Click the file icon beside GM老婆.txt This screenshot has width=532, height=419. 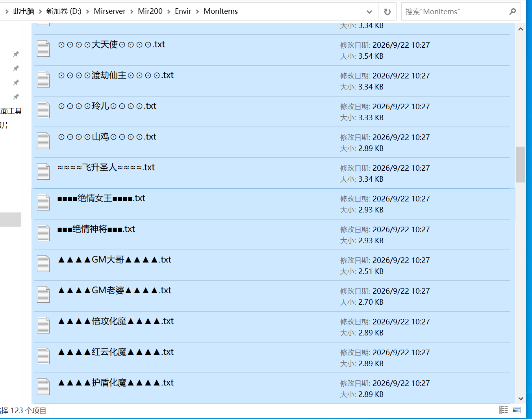tap(43, 294)
